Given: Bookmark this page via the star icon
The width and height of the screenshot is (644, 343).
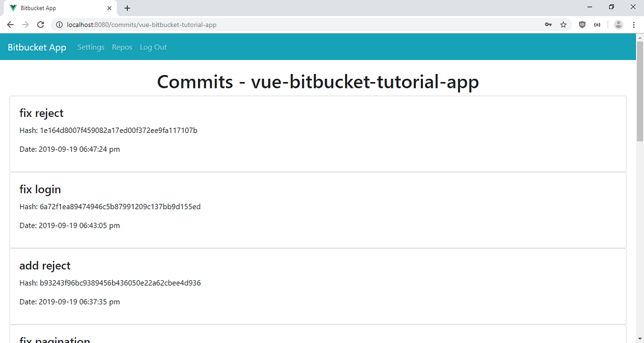Looking at the screenshot, I should (x=563, y=25).
